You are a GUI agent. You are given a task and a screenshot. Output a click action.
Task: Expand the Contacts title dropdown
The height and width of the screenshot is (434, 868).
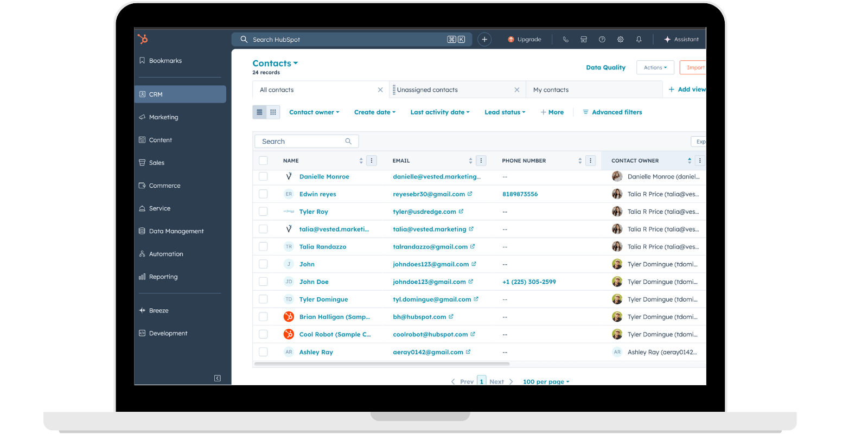pyautogui.click(x=275, y=63)
